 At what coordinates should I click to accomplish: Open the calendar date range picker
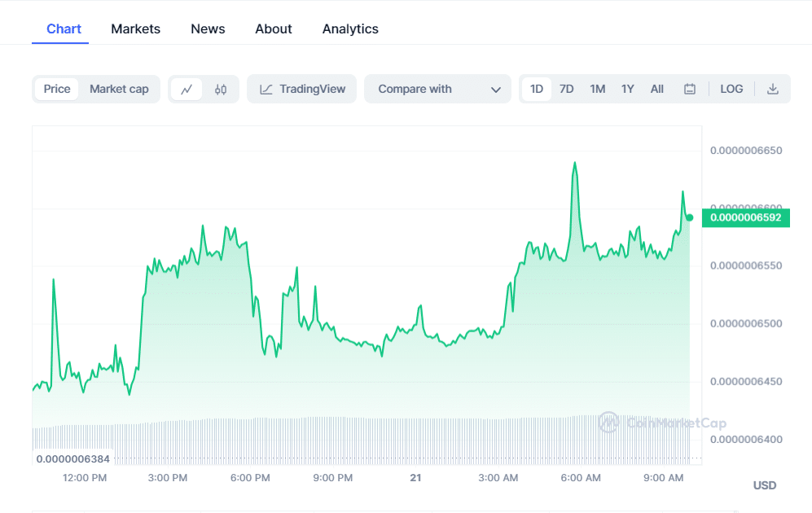[690, 90]
